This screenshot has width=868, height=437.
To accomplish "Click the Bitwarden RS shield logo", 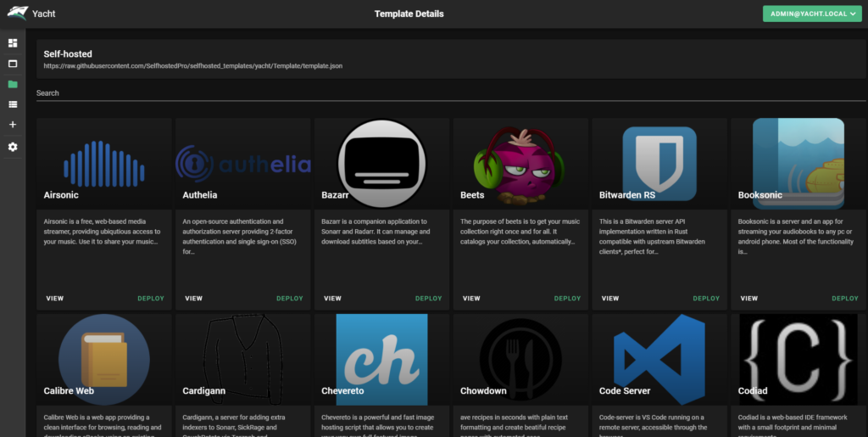I will tap(659, 164).
